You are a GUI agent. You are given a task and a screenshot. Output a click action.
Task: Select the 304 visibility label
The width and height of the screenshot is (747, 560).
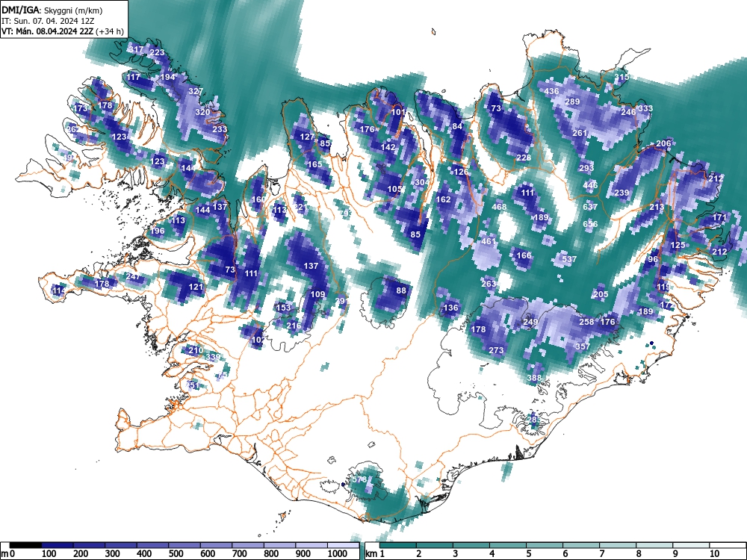[422, 182]
